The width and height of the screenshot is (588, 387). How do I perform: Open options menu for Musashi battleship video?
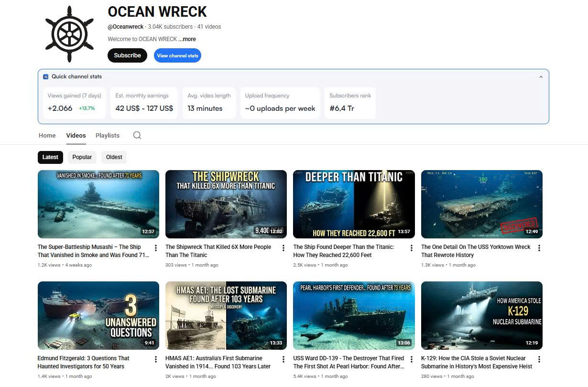pyautogui.click(x=156, y=248)
